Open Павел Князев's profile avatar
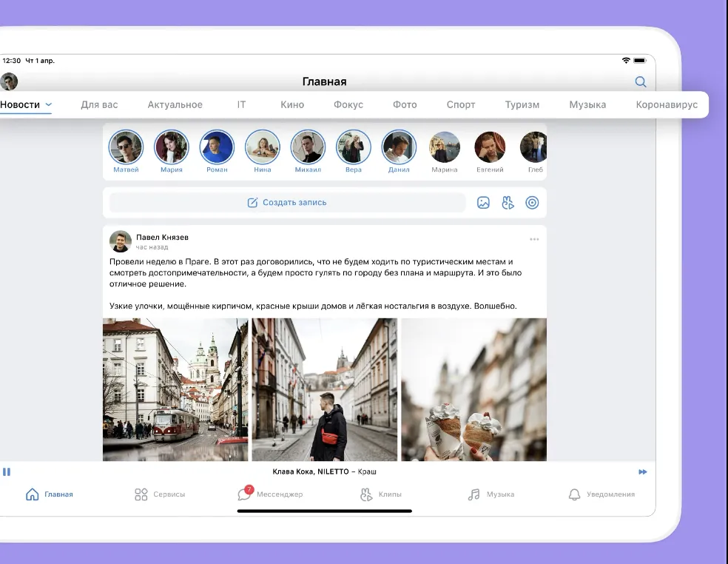This screenshot has height=564, width=728. pos(121,241)
